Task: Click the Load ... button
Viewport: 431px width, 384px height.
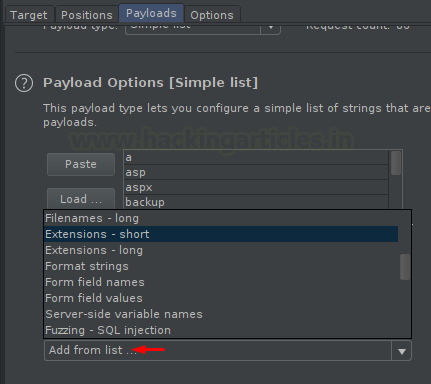Action: tap(81, 199)
